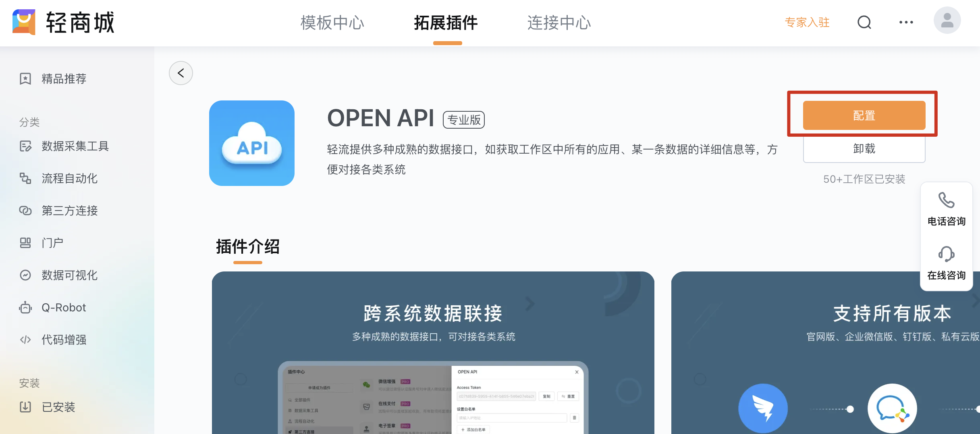This screenshot has height=434, width=980.
Task: Click the 第三方连接 link icon
Action: point(25,211)
